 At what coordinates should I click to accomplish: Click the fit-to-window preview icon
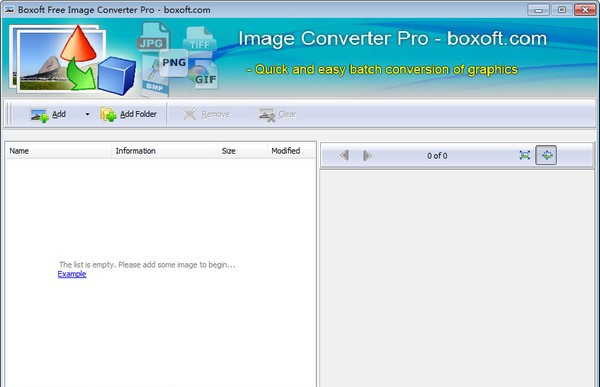[525, 155]
